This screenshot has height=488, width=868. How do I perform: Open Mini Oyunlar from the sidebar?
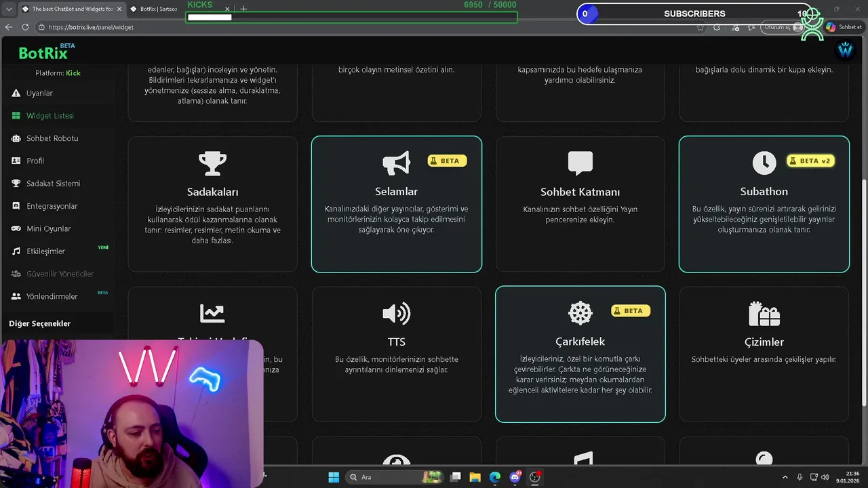(x=48, y=228)
